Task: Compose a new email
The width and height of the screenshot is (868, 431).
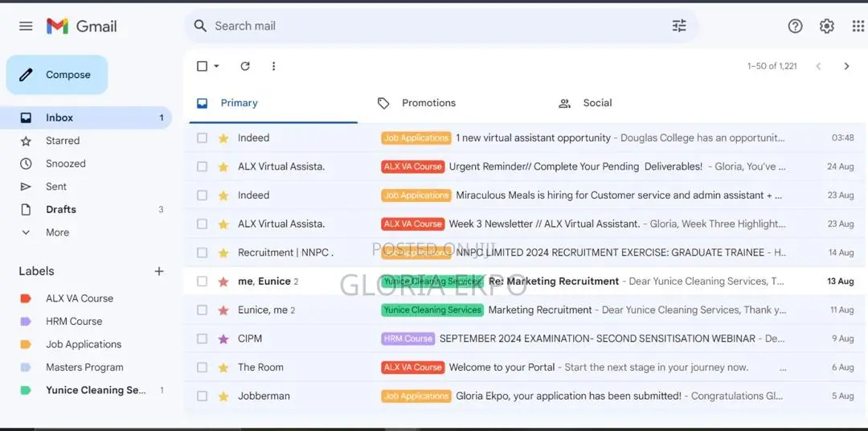Action: (56, 75)
